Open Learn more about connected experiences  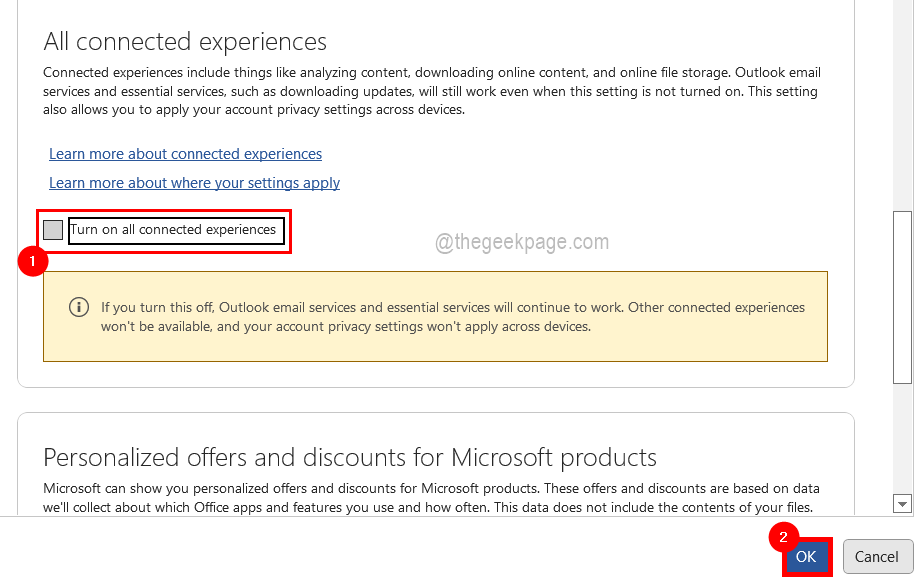(x=185, y=153)
